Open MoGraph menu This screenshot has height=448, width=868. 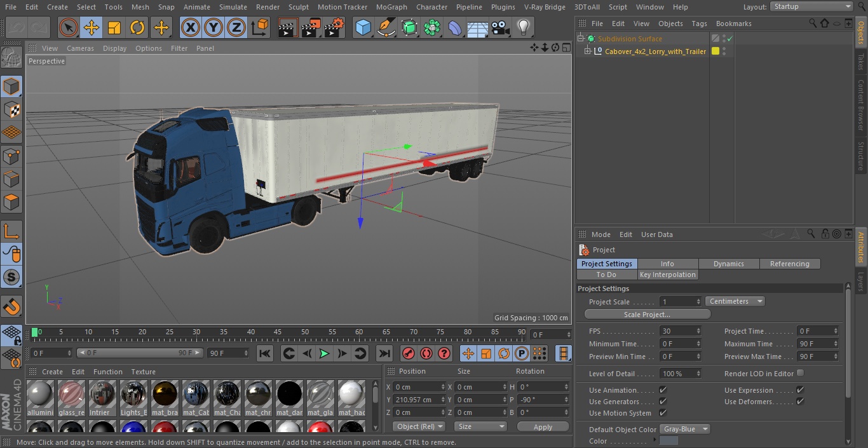coord(391,6)
